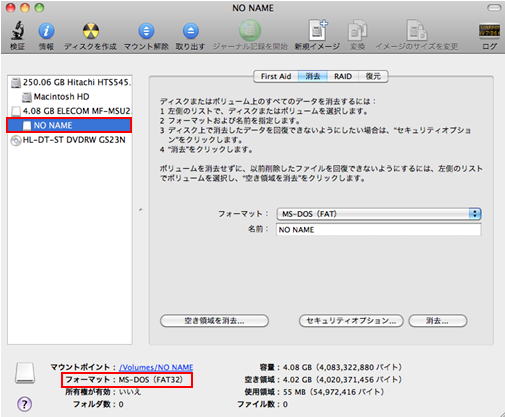The height and width of the screenshot is (417, 505).
Task: Select the 4.08 GB ELECOM MF-MSU2 disk
Action: click(x=70, y=111)
